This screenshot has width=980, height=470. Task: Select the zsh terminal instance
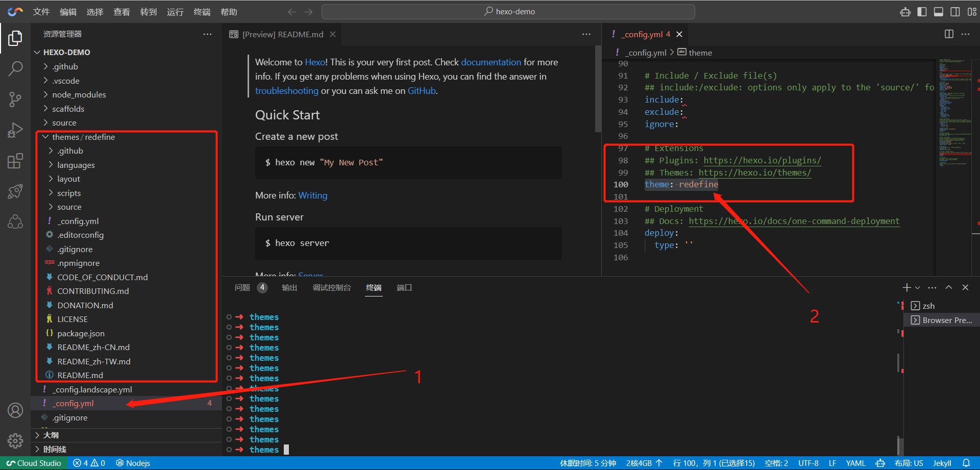coord(942,306)
